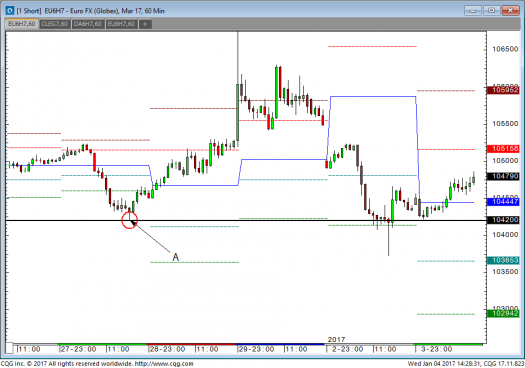Click the red 105158 price label
This screenshot has height=368, width=525.
pos(505,148)
